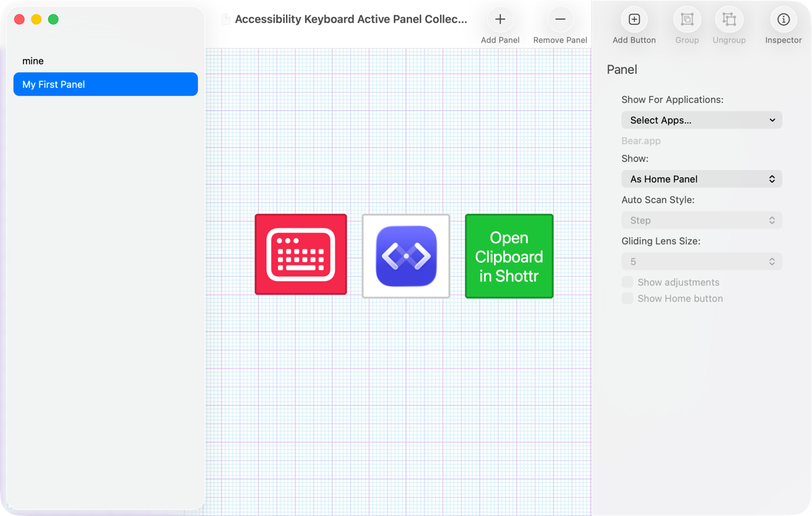Viewport: 812px width, 516px height.
Task: Click the green Open Clipboard in Shottr button
Action: click(509, 256)
